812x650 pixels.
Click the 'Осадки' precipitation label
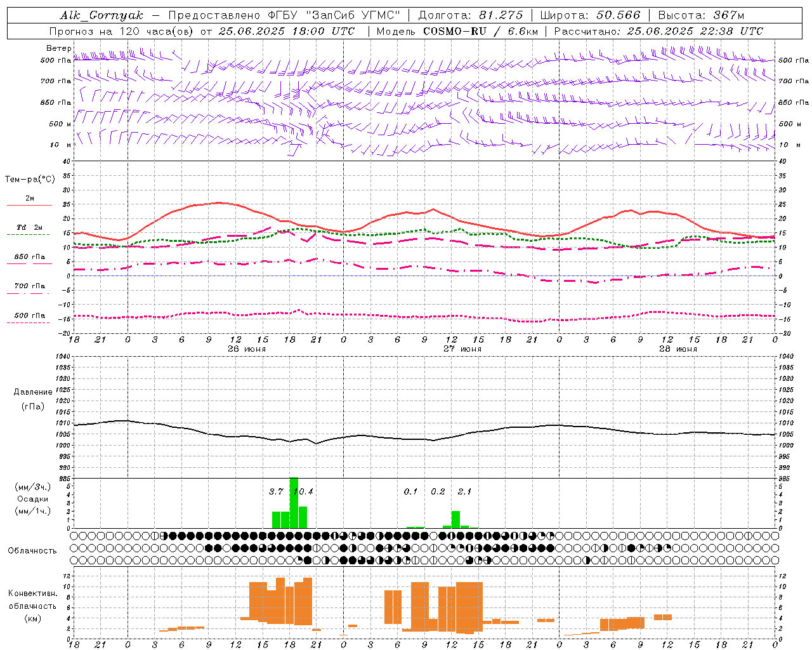click(33, 499)
